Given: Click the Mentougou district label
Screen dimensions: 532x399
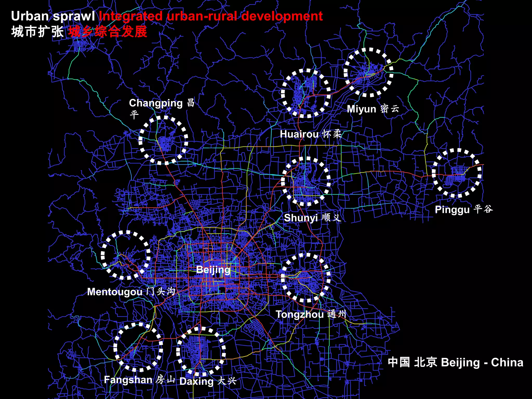Looking at the screenshot, I should (131, 292).
